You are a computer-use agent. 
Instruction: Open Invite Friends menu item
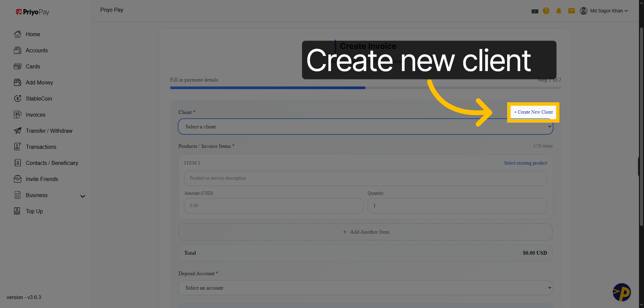point(42,179)
